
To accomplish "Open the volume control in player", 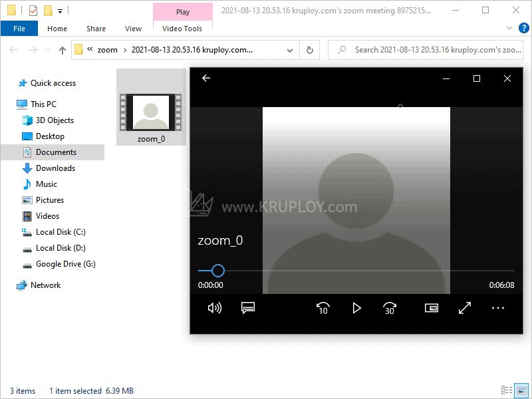I will [x=214, y=308].
